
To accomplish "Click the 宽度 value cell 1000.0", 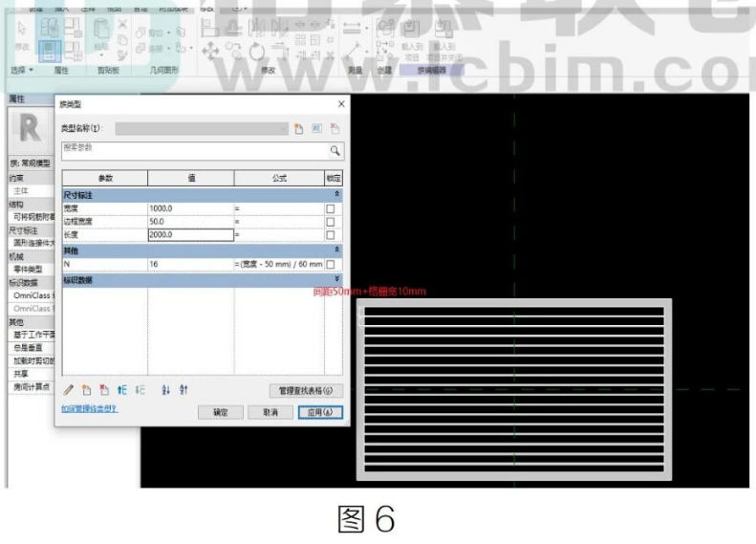I will [191, 208].
